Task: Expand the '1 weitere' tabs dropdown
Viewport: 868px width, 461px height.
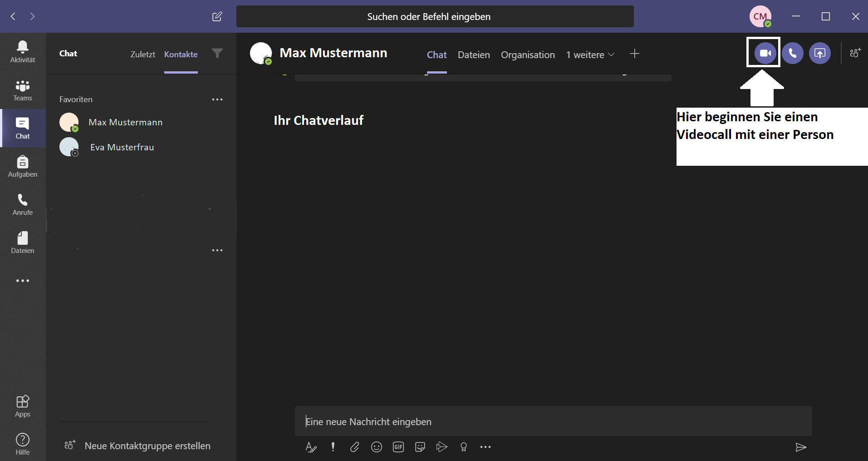Action: (x=590, y=55)
